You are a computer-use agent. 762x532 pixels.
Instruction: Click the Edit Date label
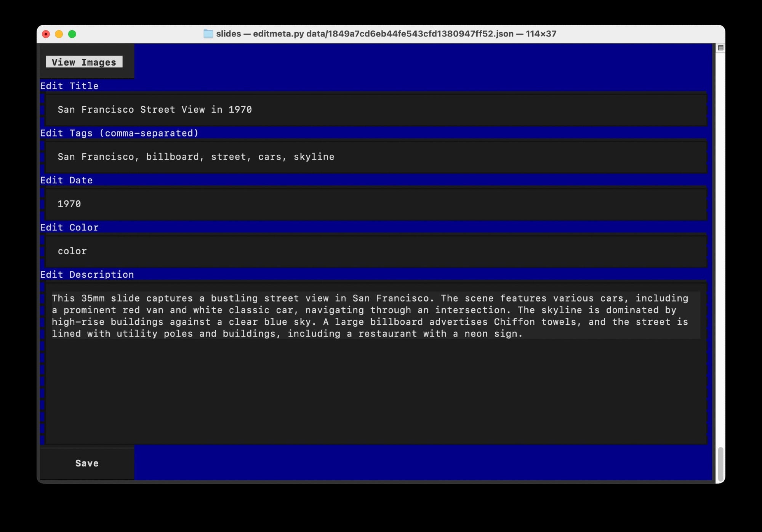(66, 180)
